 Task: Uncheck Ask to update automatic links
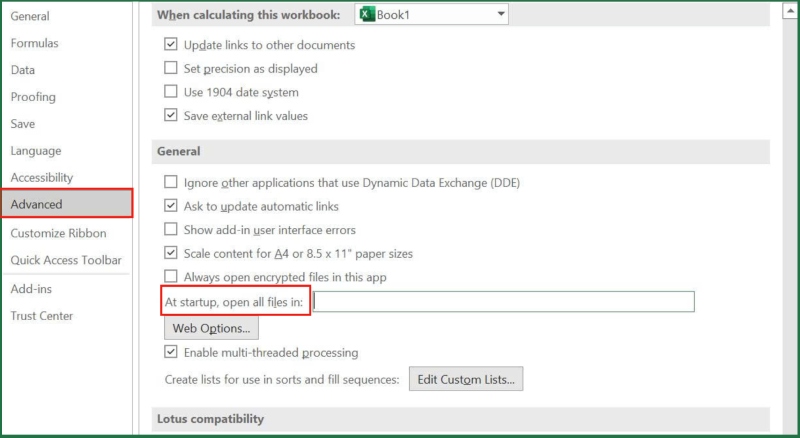[x=171, y=206]
